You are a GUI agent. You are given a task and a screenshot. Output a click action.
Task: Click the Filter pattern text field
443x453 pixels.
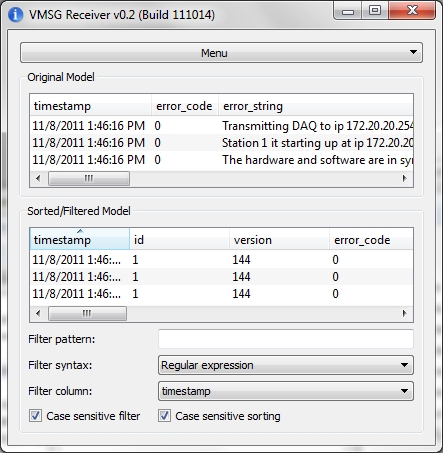pyautogui.click(x=286, y=339)
